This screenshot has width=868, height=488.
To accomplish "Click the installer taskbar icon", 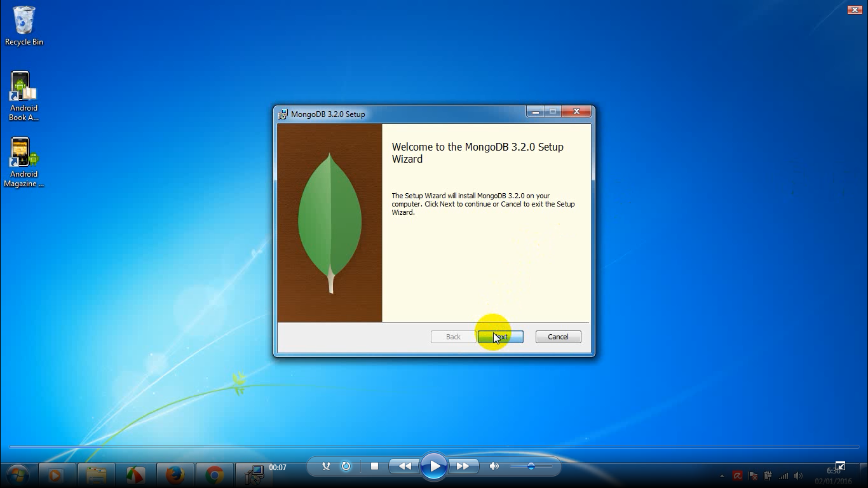I will point(254,475).
